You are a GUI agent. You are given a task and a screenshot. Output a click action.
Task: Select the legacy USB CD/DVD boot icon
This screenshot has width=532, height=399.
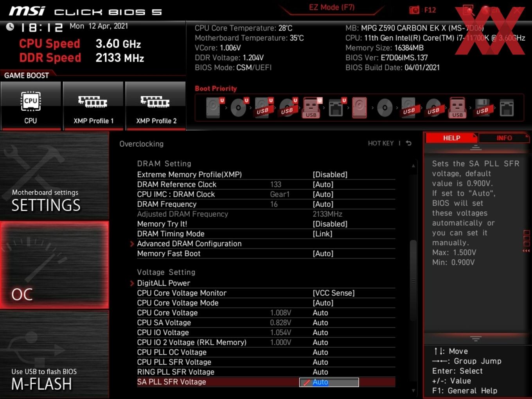pyautogui.click(x=433, y=108)
